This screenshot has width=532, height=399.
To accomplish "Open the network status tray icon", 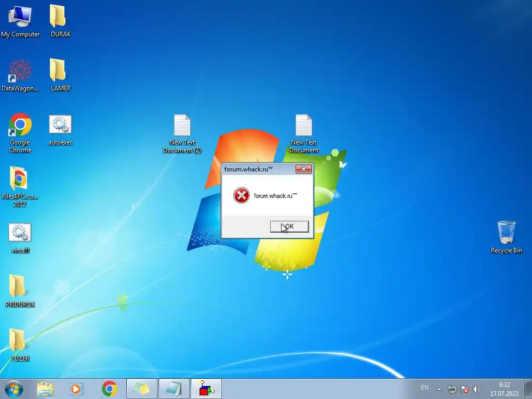I will point(451,389).
